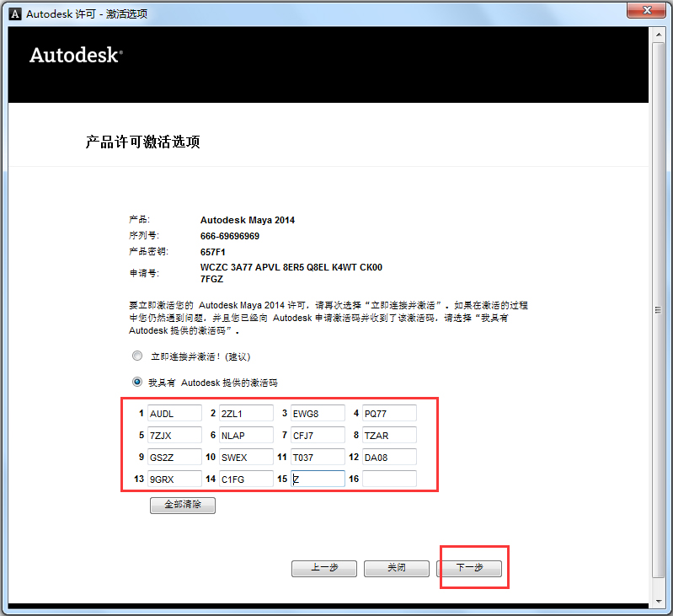Click activation code field 9 containing GS2Z
Viewport: 673px width, 616px height.
click(x=174, y=458)
